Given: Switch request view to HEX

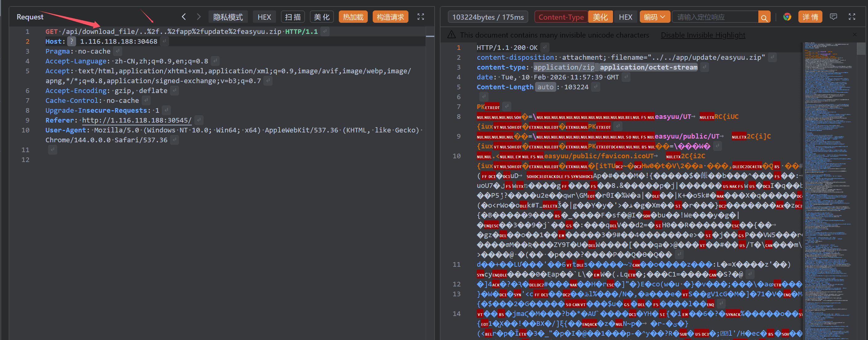Looking at the screenshot, I should pos(264,17).
